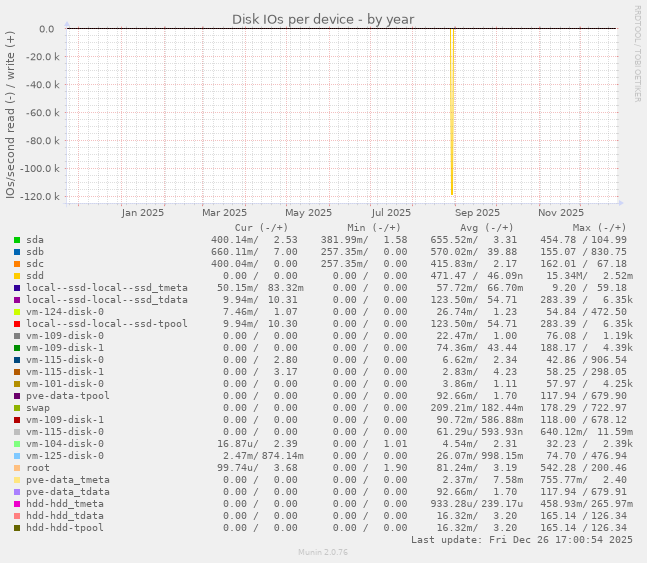Screen dimensions: 647x563
Task: Click the "Last update: Fri Dec 26 17:00:54 2025" text
Action: (522, 539)
